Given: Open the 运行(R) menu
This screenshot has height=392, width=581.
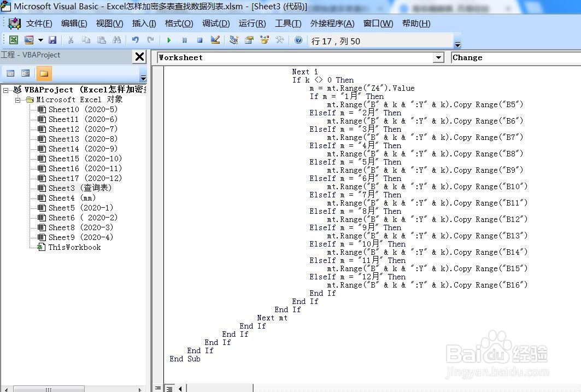Looking at the screenshot, I should [x=253, y=24].
